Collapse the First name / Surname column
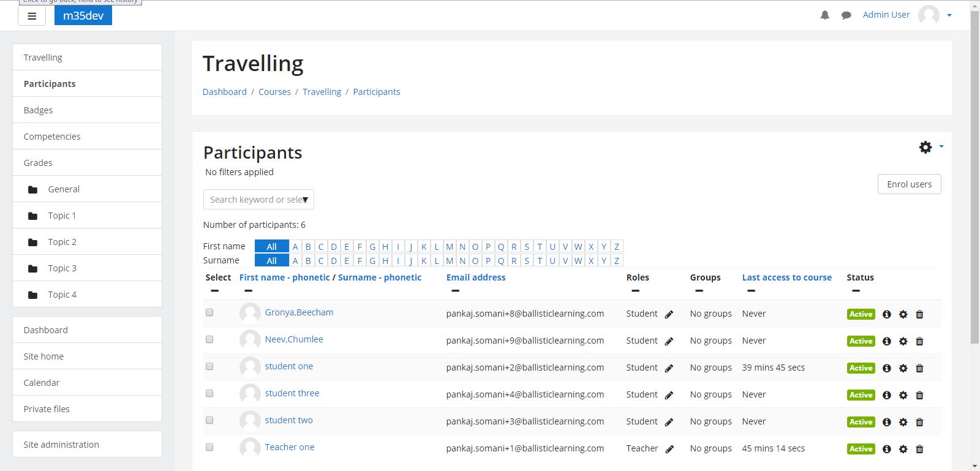This screenshot has height=471, width=980. (x=248, y=290)
